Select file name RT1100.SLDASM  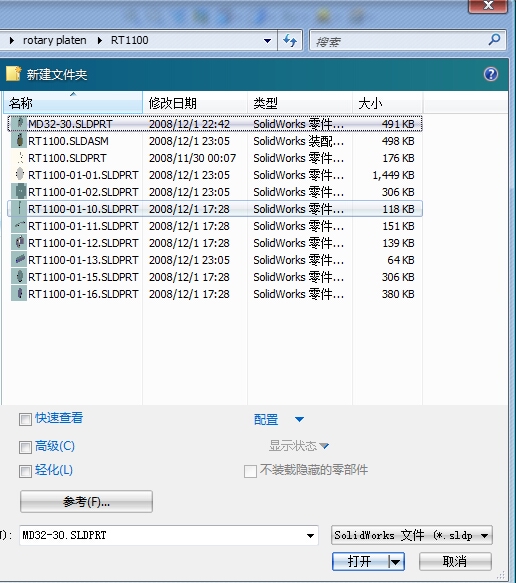(68, 141)
